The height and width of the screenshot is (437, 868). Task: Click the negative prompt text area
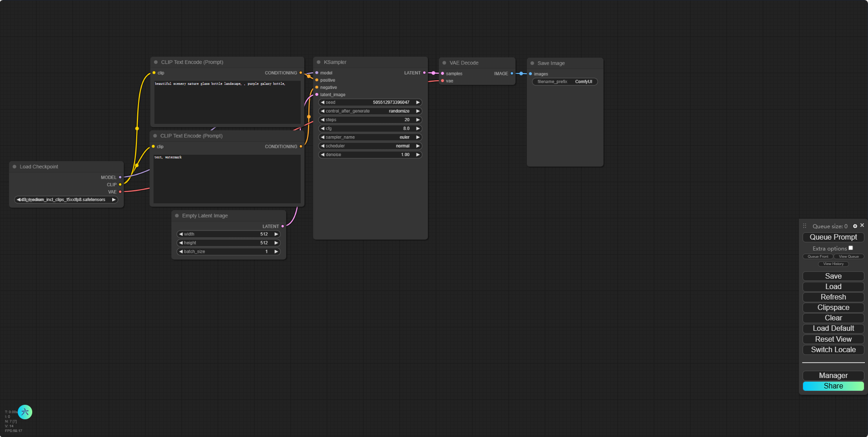coord(227,179)
